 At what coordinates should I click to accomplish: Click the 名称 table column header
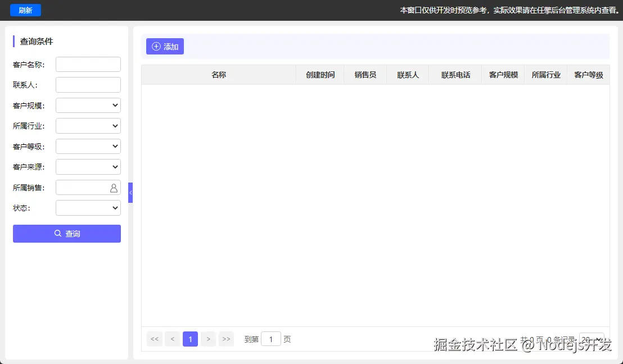[x=219, y=74]
